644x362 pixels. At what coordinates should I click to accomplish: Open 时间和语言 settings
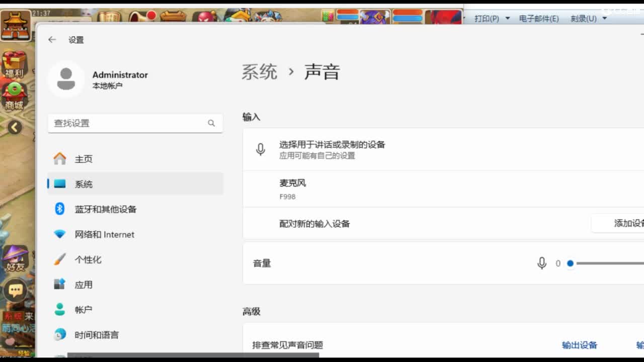[x=135, y=335]
